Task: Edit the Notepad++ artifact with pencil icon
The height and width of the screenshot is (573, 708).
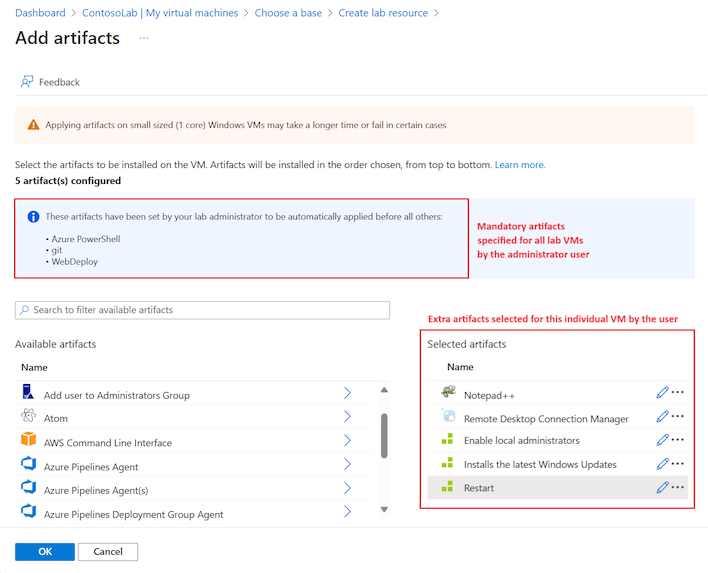Action: click(662, 393)
